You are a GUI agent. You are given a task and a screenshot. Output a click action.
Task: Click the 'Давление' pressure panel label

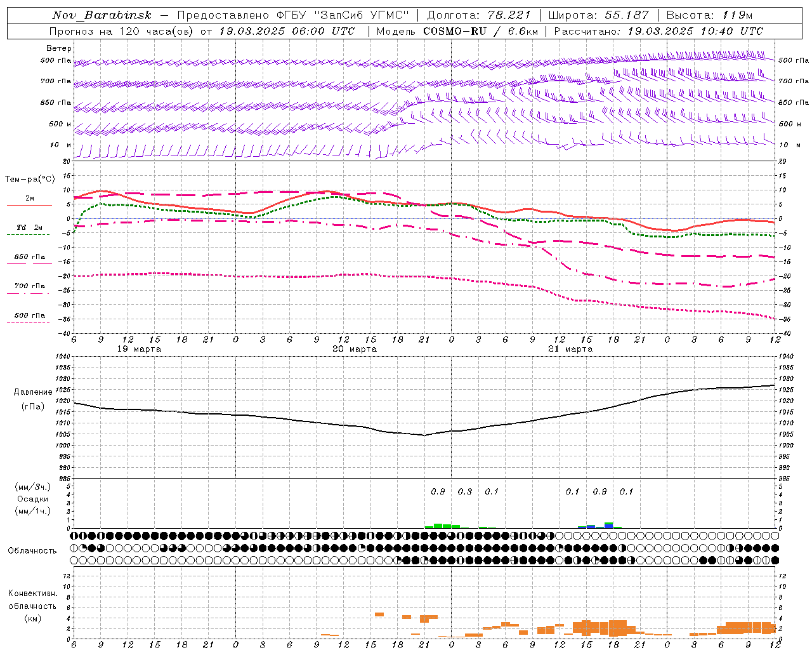[33, 392]
